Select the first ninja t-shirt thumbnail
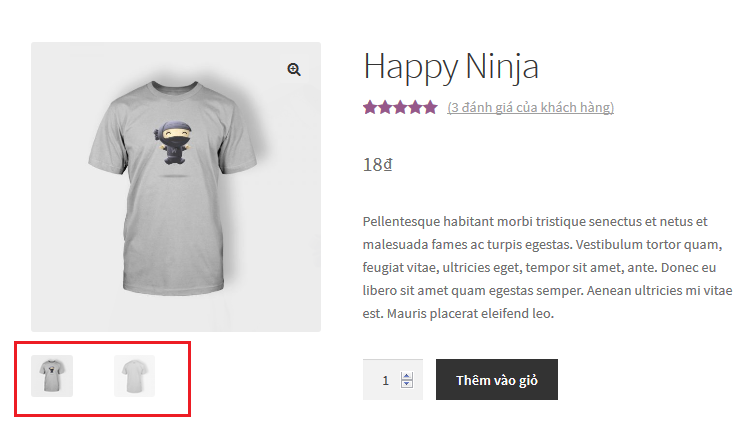751x435 pixels. [52, 376]
